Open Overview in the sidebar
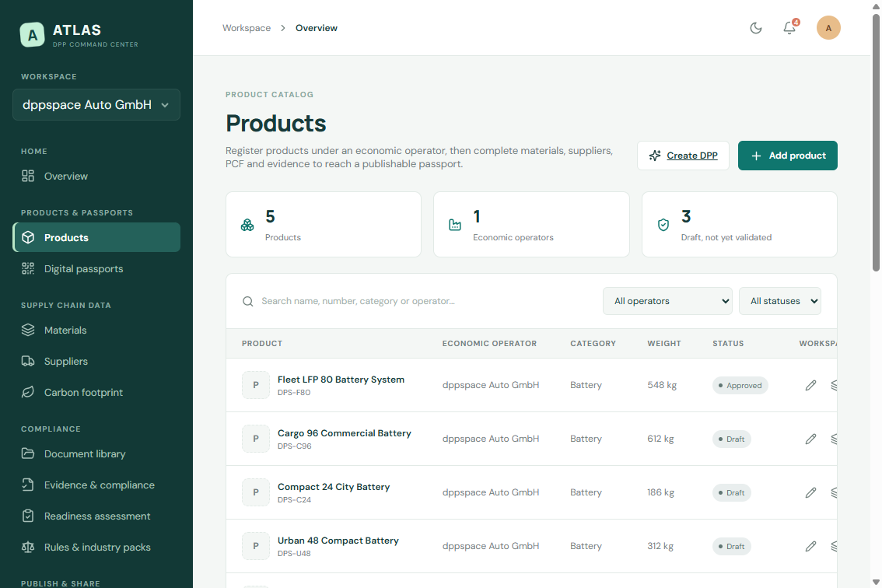 96,176
